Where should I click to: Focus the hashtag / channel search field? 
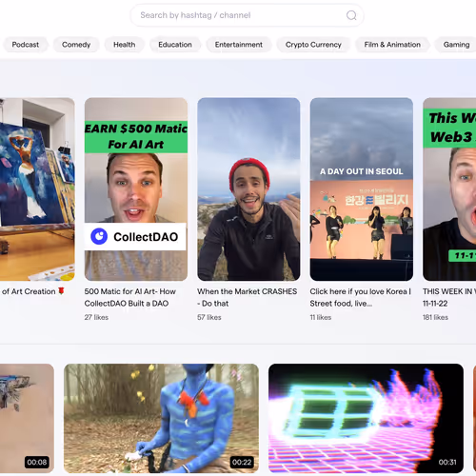[247, 15]
